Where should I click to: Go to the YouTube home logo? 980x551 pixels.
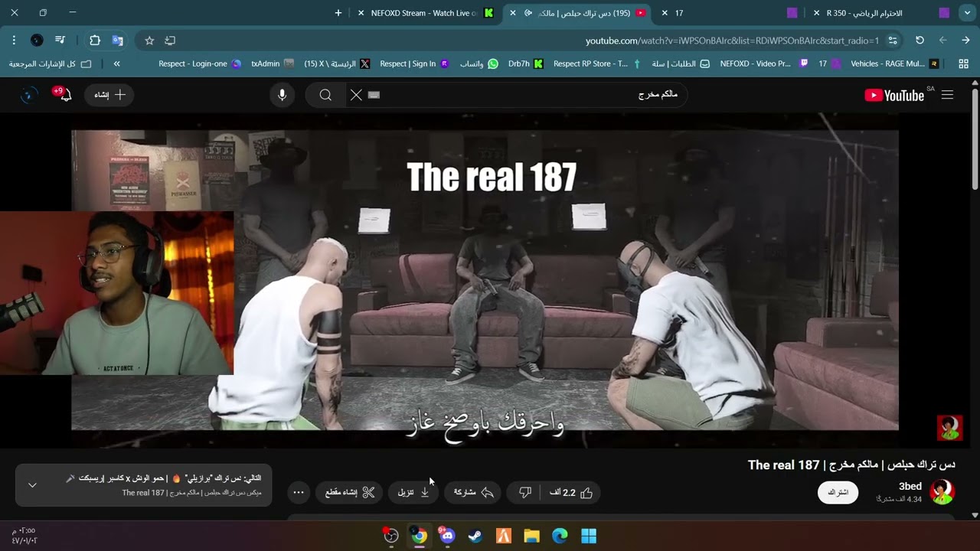coord(894,95)
